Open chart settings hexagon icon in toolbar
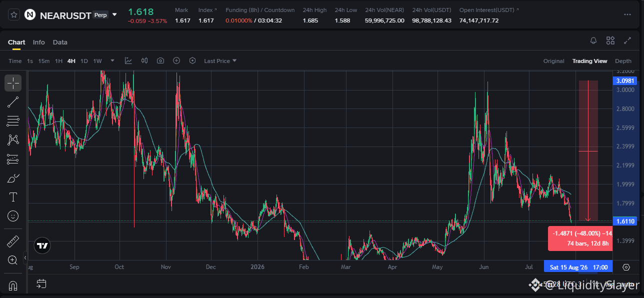The image size is (644, 298). coord(192,60)
